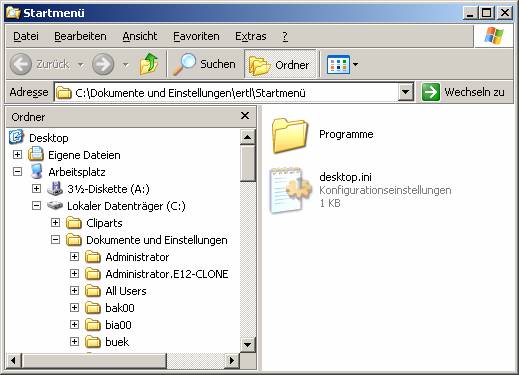The image size is (519, 375).
Task: Expand the Cliparts folder node
Action: click(x=55, y=222)
